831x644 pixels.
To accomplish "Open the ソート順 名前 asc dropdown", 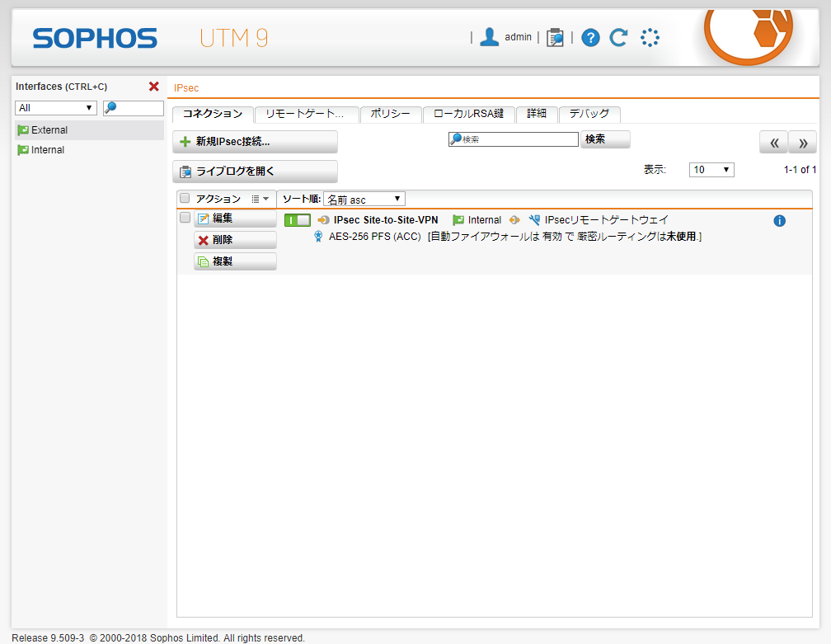I will [364, 199].
